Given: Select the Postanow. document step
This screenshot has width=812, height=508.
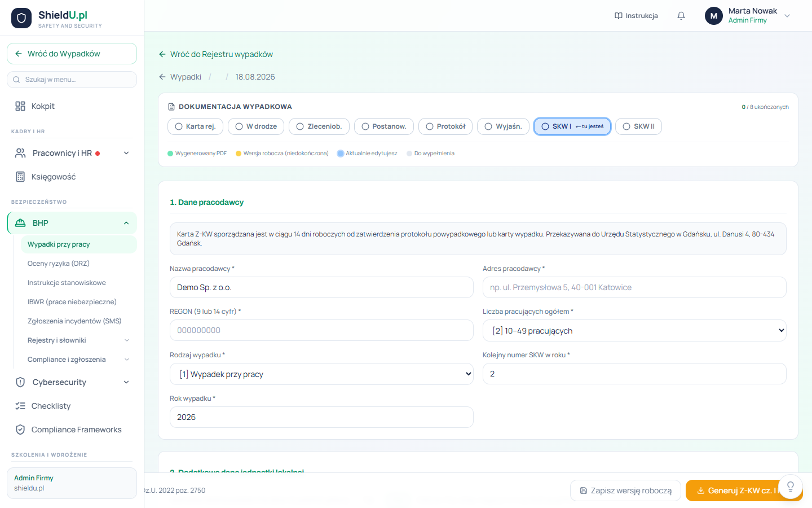Looking at the screenshot, I should coord(384,126).
